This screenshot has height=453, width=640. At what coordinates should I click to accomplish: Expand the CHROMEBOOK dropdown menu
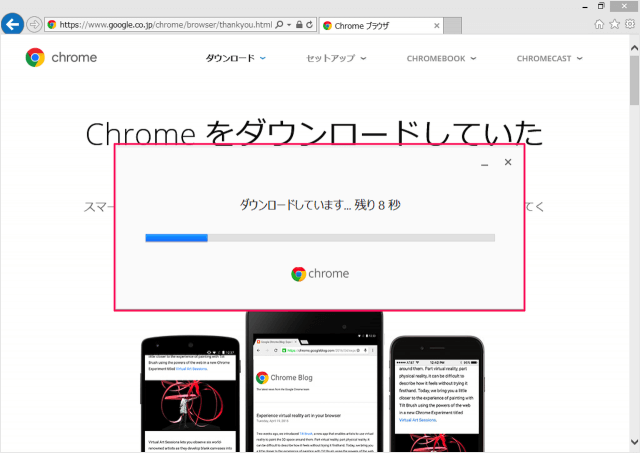pos(441,59)
